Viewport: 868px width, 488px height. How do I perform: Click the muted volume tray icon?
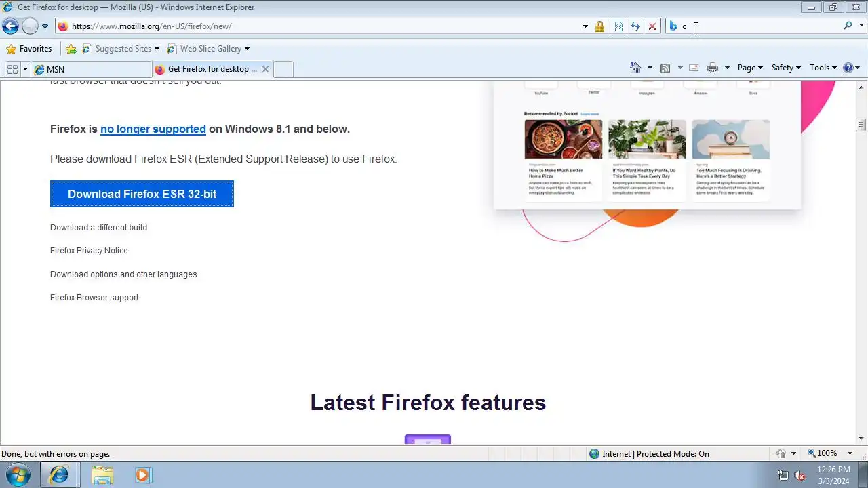coord(800,475)
